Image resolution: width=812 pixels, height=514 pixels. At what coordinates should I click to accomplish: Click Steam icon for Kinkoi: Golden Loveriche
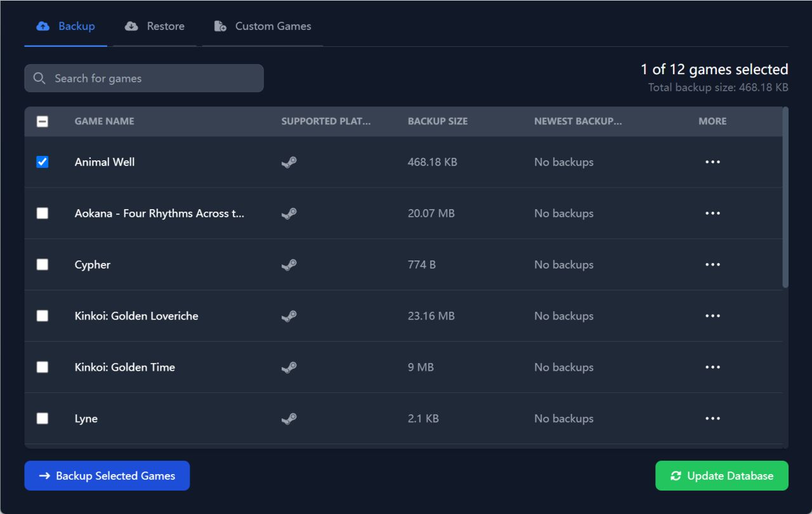289,316
